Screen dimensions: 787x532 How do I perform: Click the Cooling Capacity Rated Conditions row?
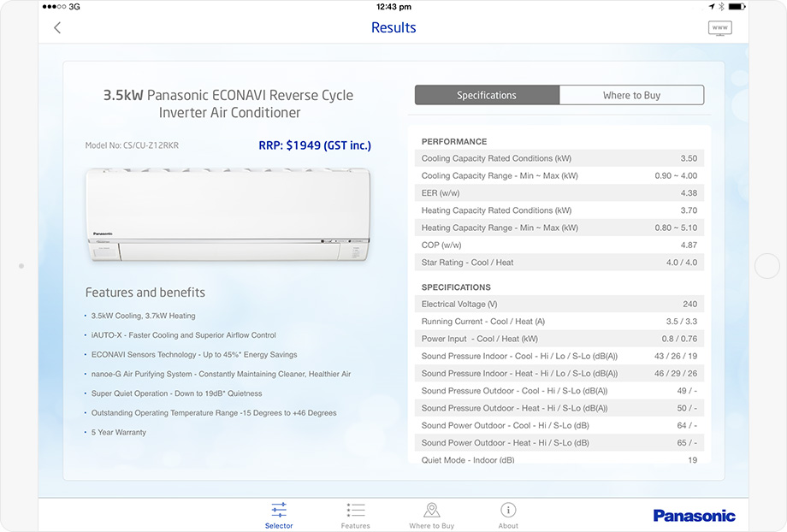pos(559,158)
